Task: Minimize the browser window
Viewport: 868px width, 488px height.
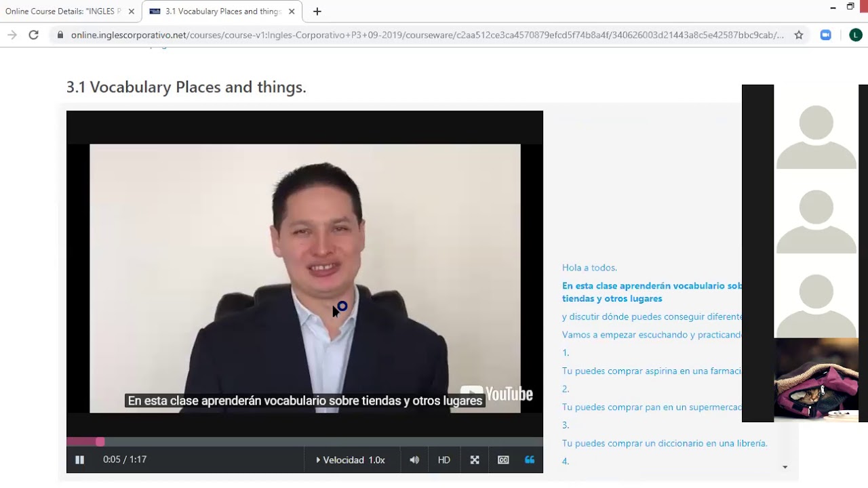Action: click(833, 7)
